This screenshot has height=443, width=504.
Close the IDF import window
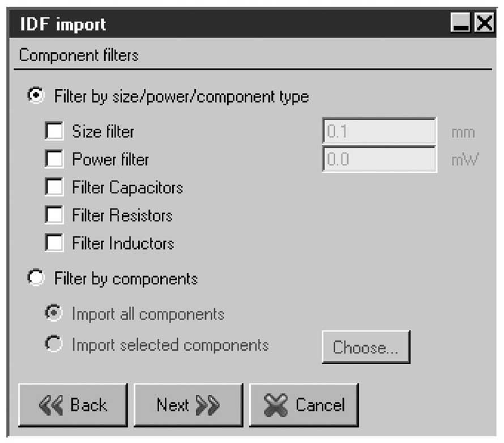click(485, 24)
